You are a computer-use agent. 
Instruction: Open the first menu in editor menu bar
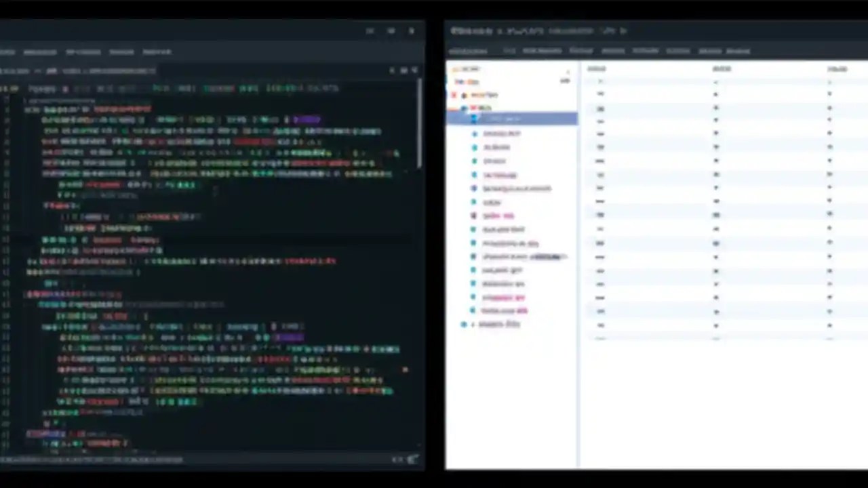8,52
